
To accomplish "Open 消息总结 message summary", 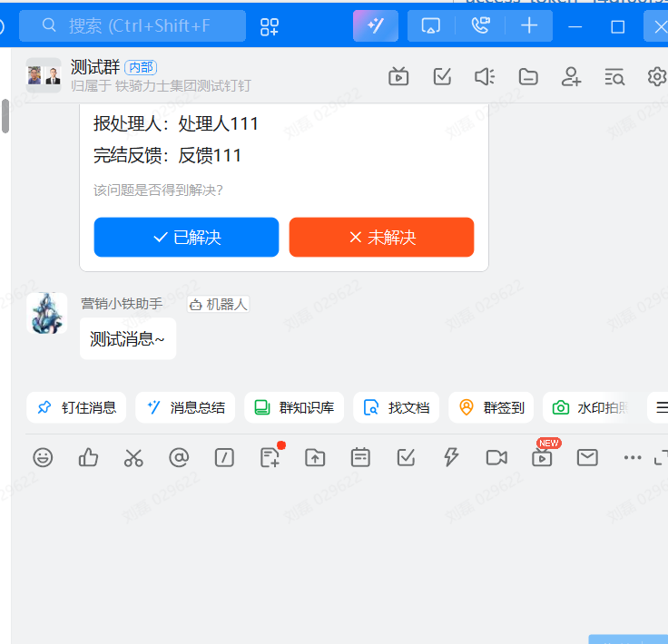I will click(185, 408).
